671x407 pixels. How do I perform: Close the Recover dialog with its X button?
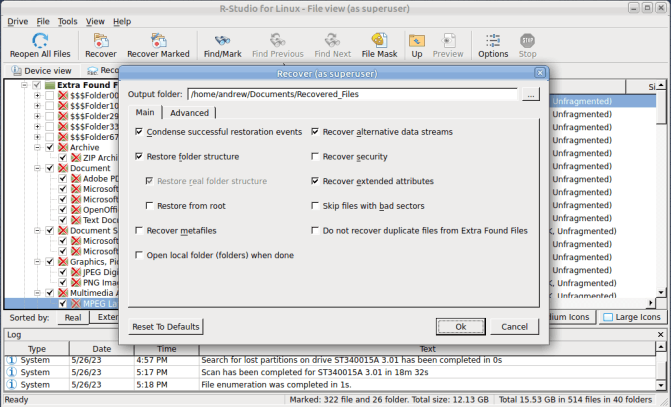click(540, 73)
